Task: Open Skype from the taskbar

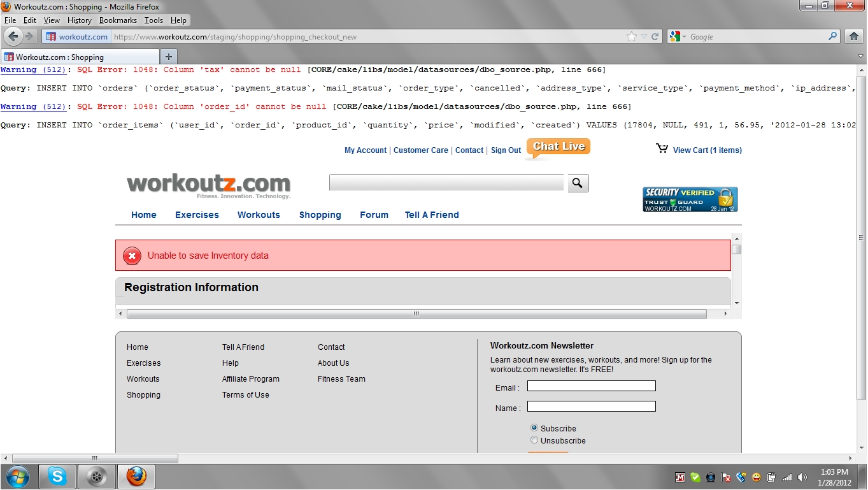Action: [x=57, y=477]
